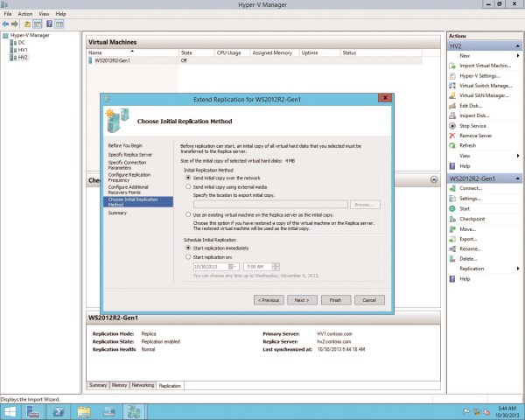Switch to the Networking tab
This screenshot has height=420, width=525.
pos(143,385)
